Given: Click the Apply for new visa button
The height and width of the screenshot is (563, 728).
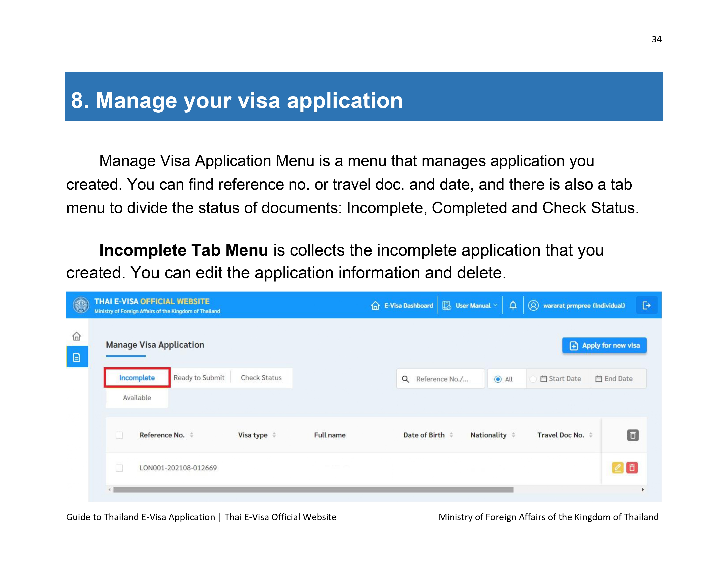Looking at the screenshot, I should point(604,345).
